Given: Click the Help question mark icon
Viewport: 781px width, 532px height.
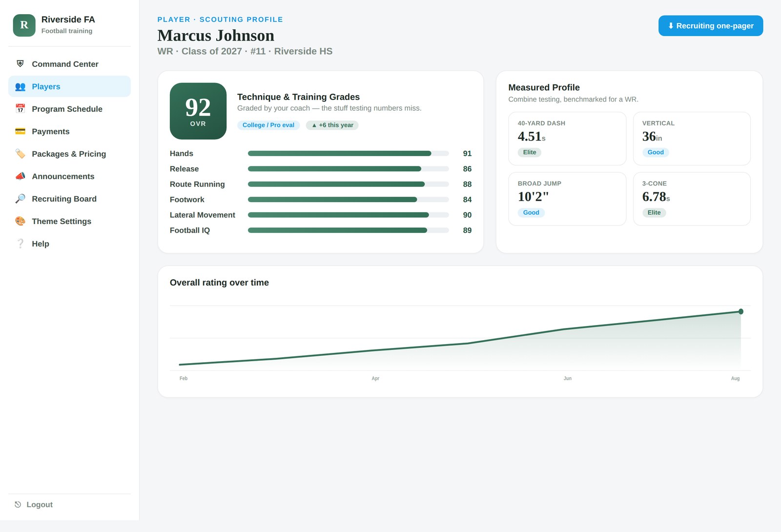Looking at the screenshot, I should (x=20, y=244).
